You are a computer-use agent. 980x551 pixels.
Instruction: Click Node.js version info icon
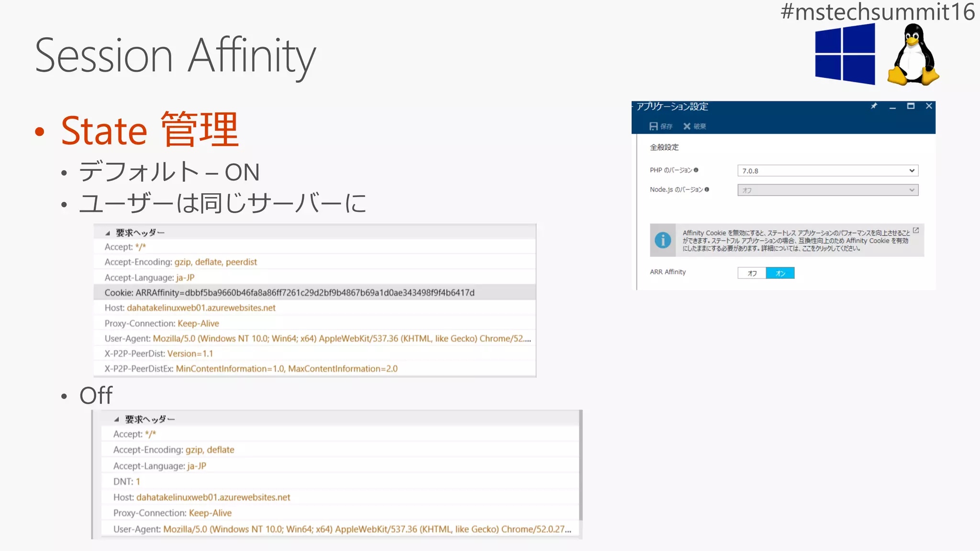(707, 189)
